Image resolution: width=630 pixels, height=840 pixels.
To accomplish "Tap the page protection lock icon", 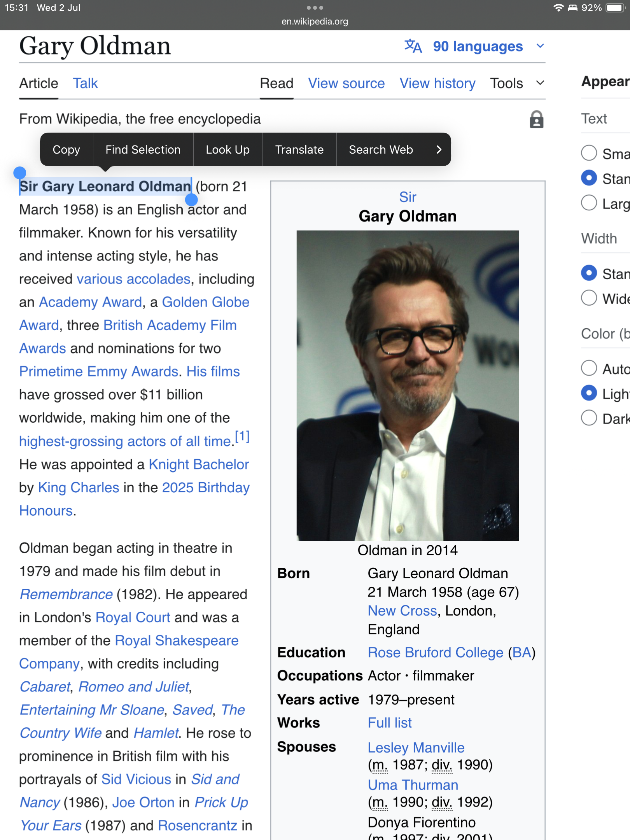I will [536, 119].
